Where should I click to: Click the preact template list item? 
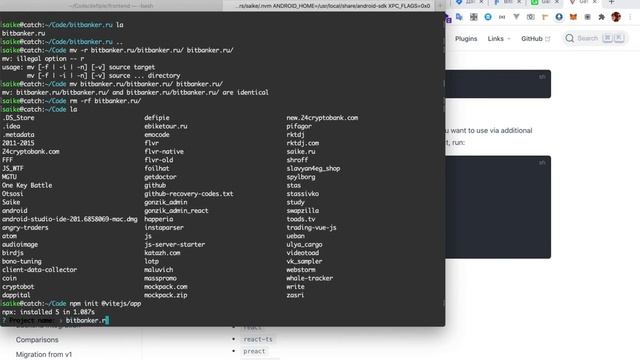tap(254, 351)
